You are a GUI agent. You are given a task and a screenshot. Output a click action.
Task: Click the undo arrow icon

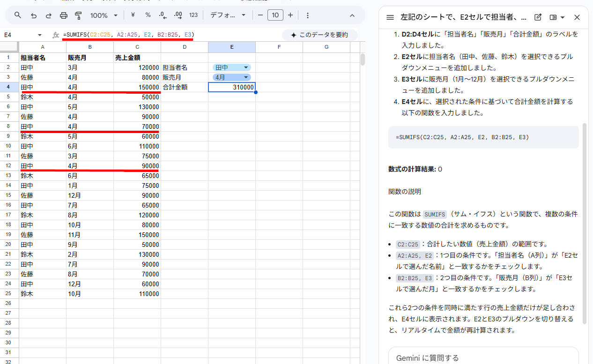[33, 15]
